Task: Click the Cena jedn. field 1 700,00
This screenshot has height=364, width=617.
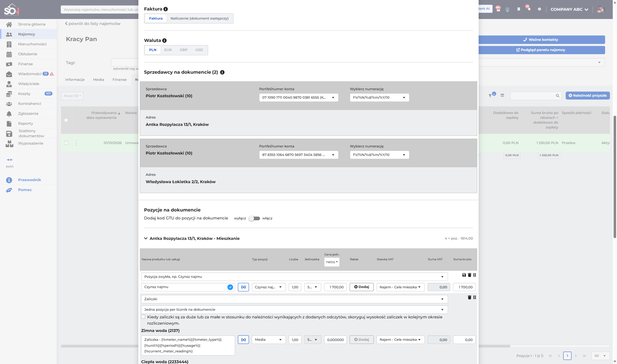Action: pos(335,287)
